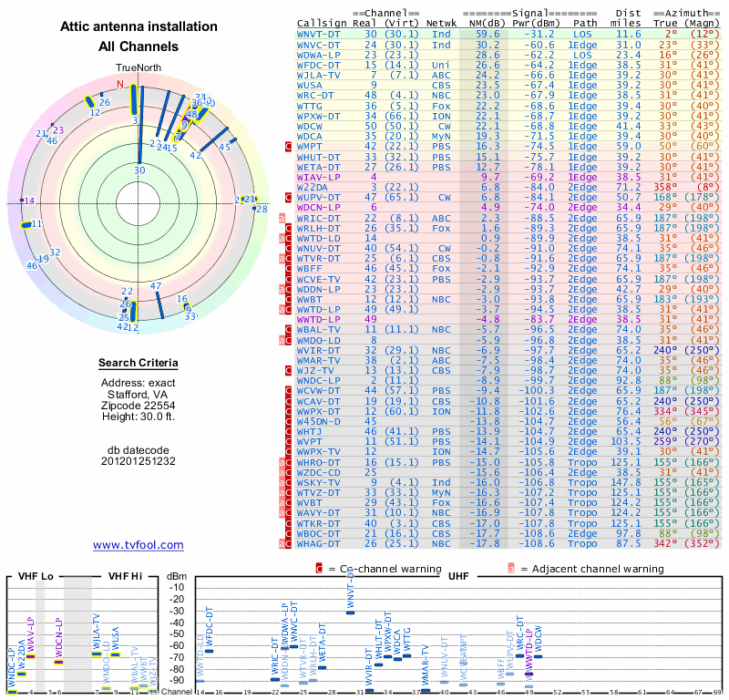The height and width of the screenshot is (700, 729).
Task: Click the WNVT-DT callsign in the table
Action: pos(318,35)
